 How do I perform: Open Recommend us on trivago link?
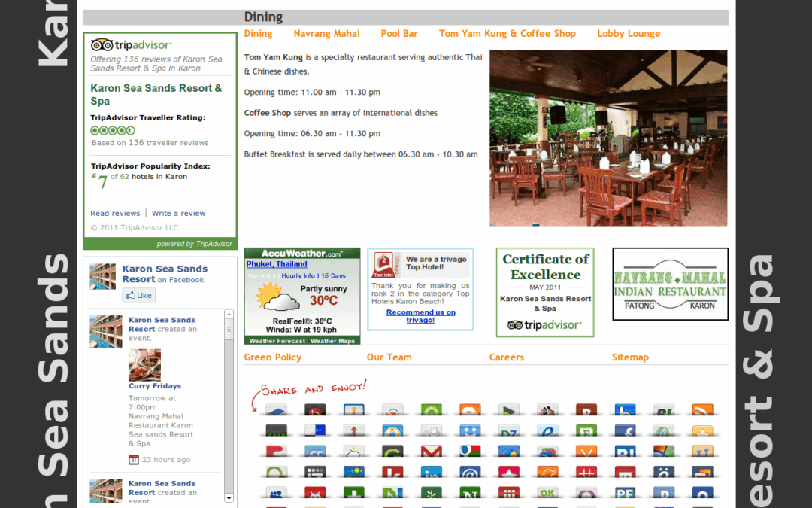(420, 316)
